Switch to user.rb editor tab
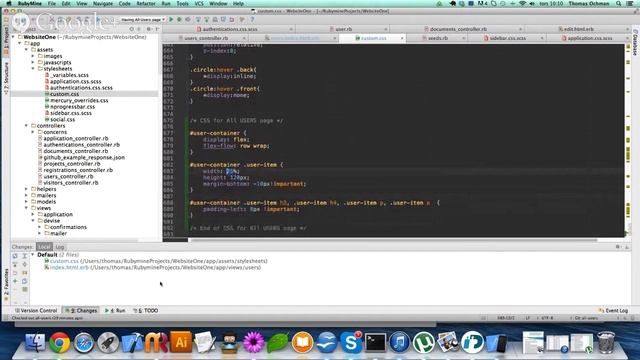 [343, 29]
